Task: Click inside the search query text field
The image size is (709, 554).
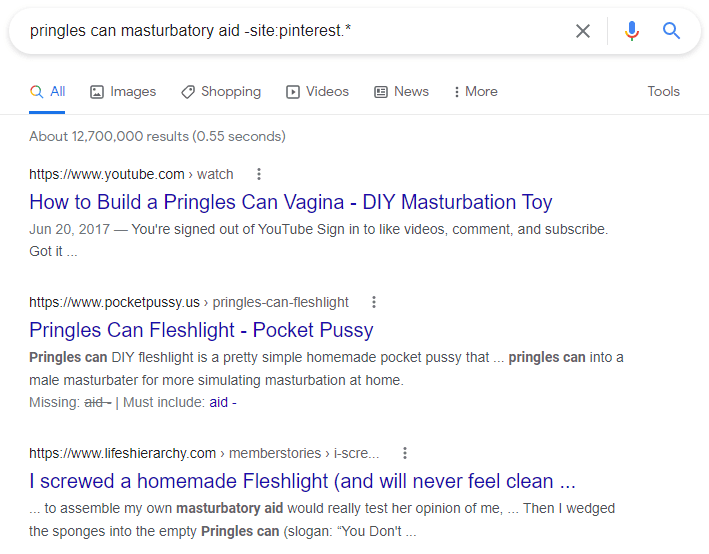Action: 280,31
